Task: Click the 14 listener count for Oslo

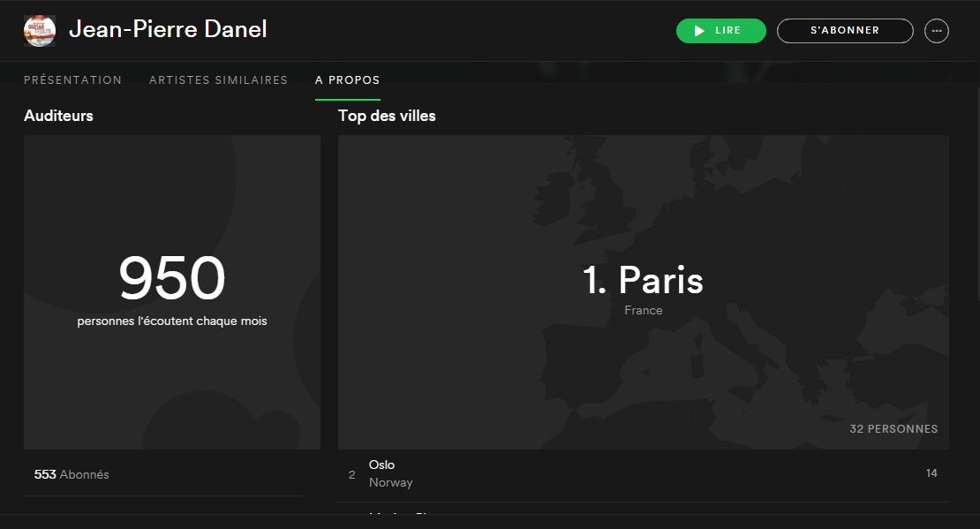Action: [x=931, y=474]
